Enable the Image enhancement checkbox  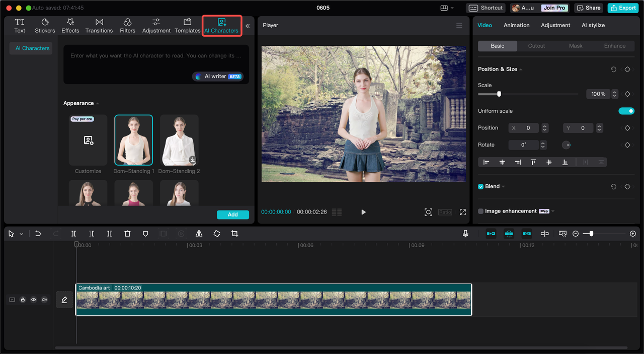480,211
